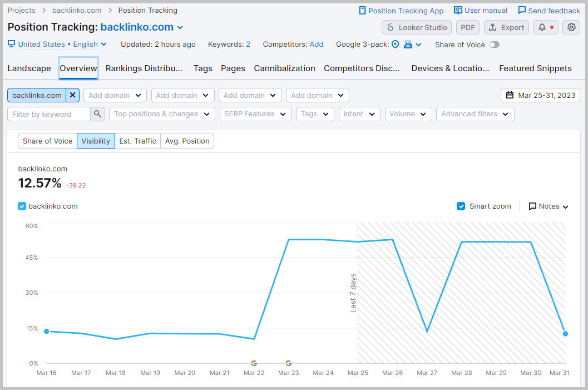The image size is (588, 390).
Task: Click the Looker Studio button
Action: point(417,27)
